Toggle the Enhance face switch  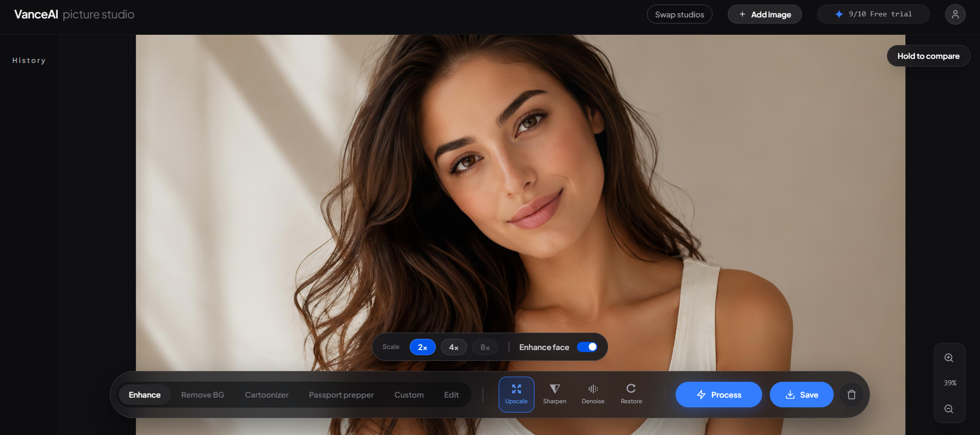point(587,347)
